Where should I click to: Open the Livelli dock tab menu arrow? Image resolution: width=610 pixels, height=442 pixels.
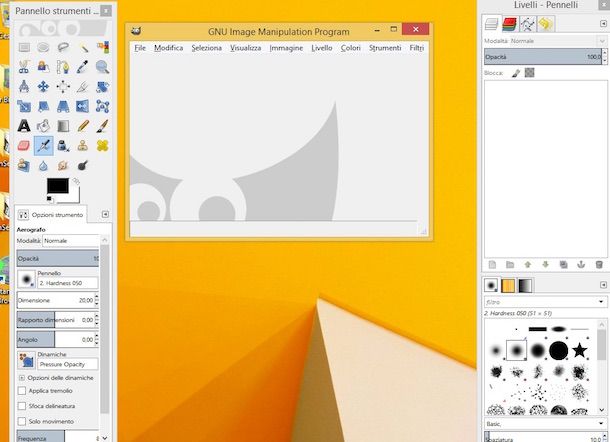[603, 24]
